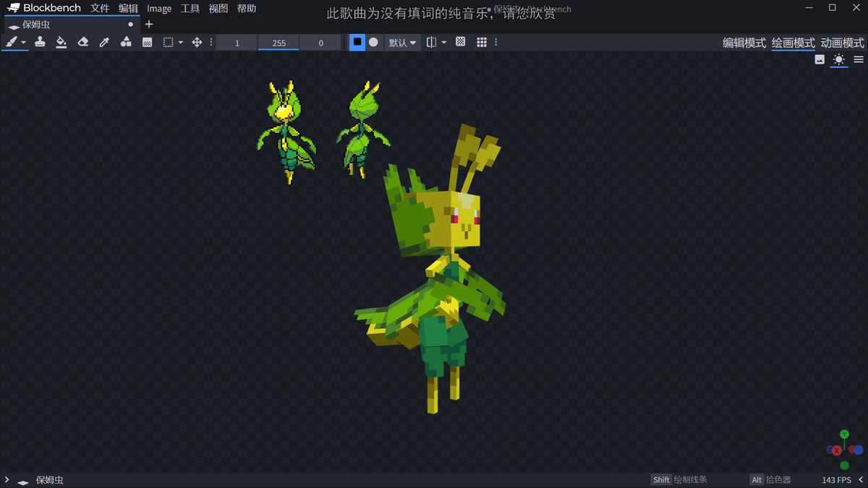Click the + button to add new texture

(x=148, y=24)
